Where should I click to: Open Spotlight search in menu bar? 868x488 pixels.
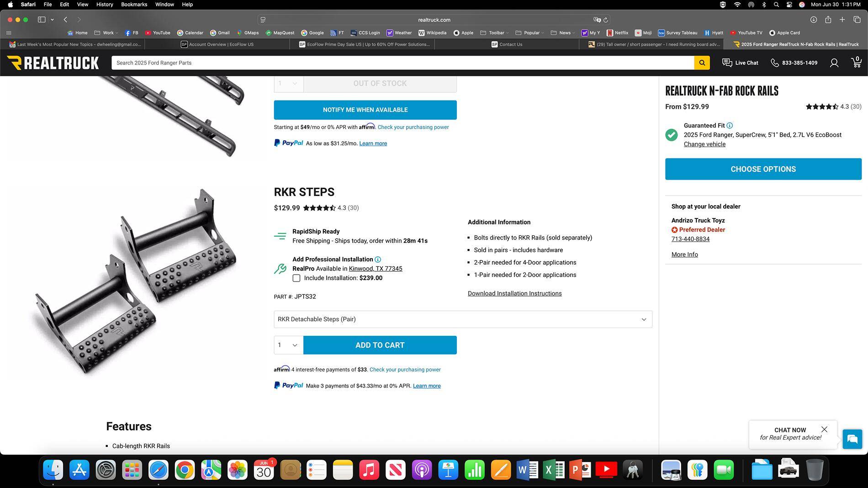pyautogui.click(x=776, y=5)
